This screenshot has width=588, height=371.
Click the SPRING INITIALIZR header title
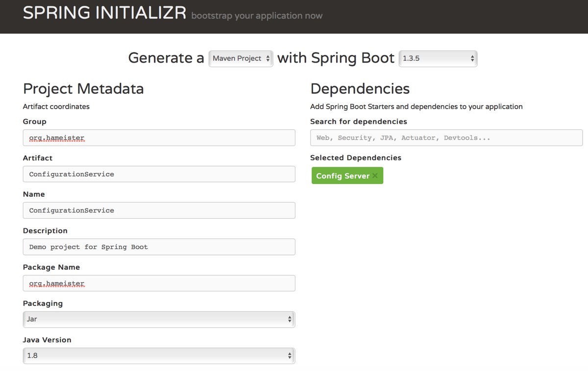104,13
